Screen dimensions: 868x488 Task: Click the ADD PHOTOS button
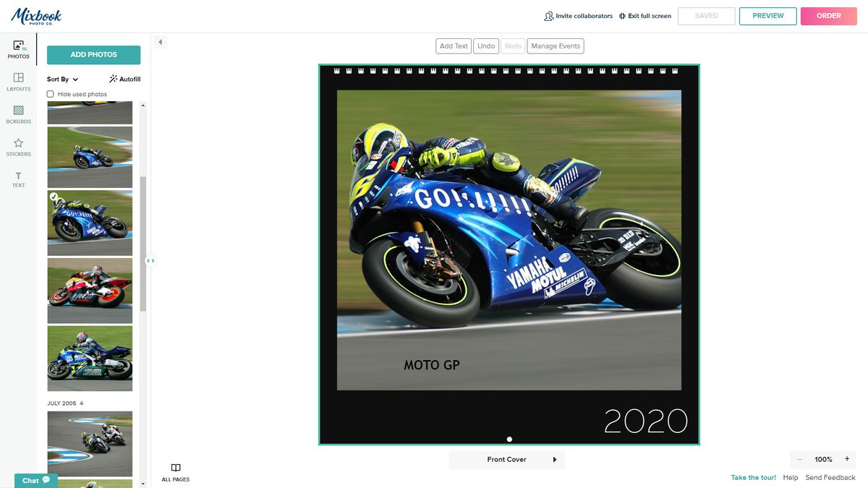click(93, 54)
